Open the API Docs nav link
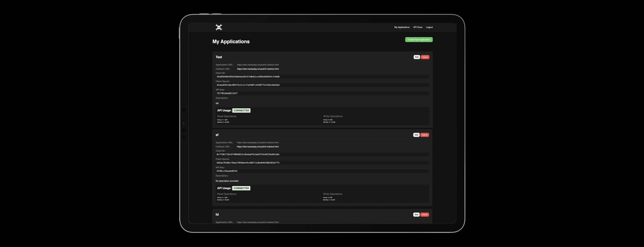This screenshot has width=644, height=247. tap(417, 27)
